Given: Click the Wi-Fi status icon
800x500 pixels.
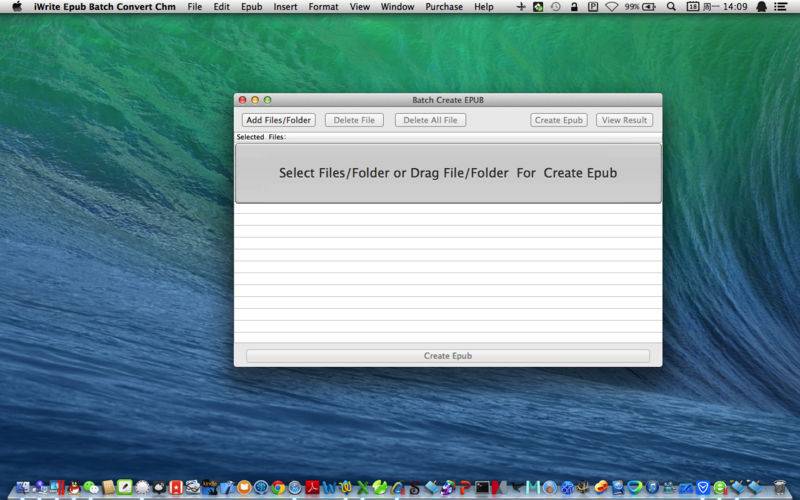Looking at the screenshot, I should [x=612, y=7].
